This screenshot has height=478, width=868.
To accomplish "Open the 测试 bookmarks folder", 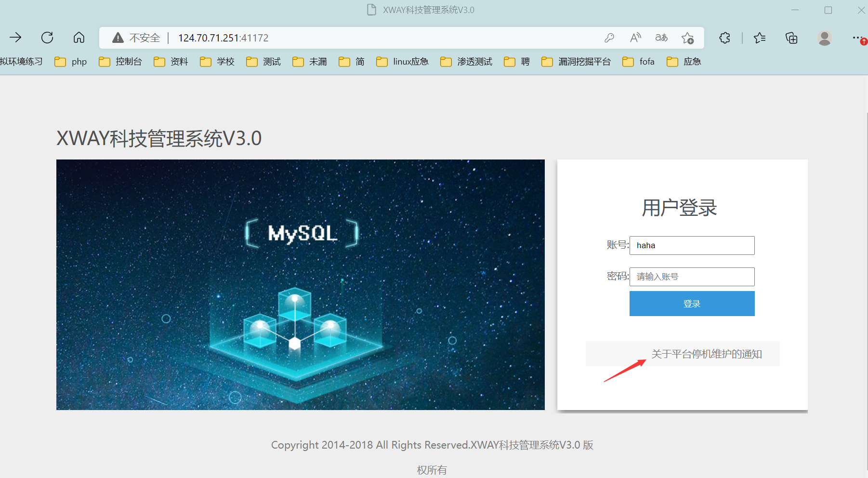I will click(263, 62).
